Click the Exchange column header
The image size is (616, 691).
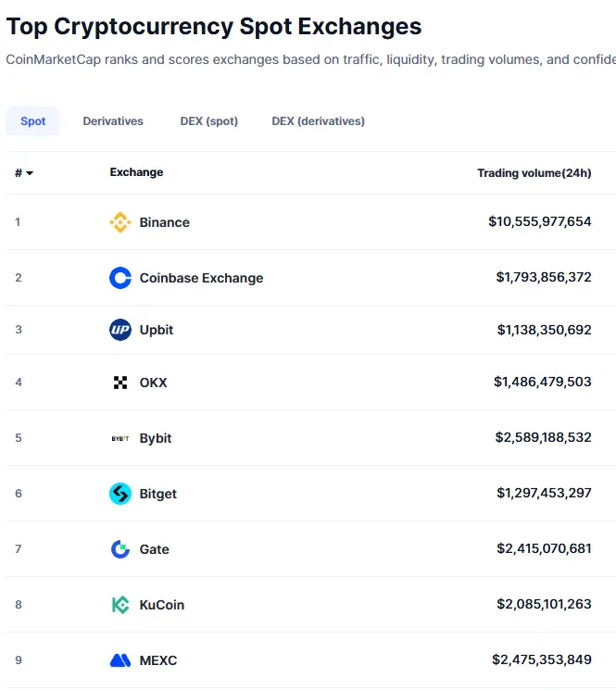[x=136, y=172]
